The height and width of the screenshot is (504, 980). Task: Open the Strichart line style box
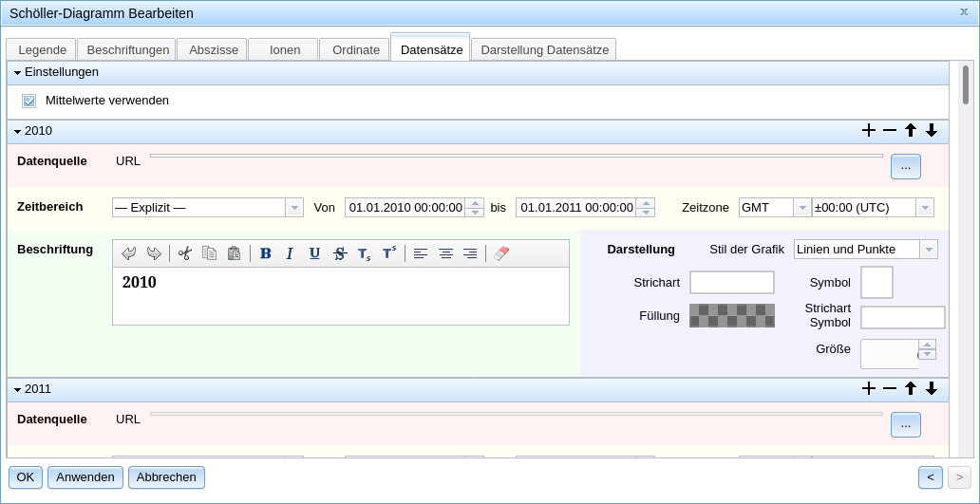pyautogui.click(x=732, y=282)
